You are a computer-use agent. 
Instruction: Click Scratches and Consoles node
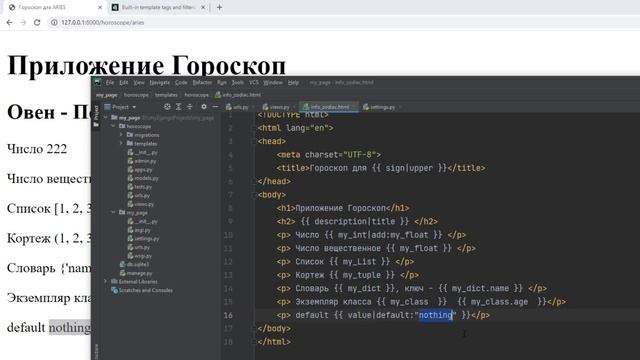coord(142,290)
